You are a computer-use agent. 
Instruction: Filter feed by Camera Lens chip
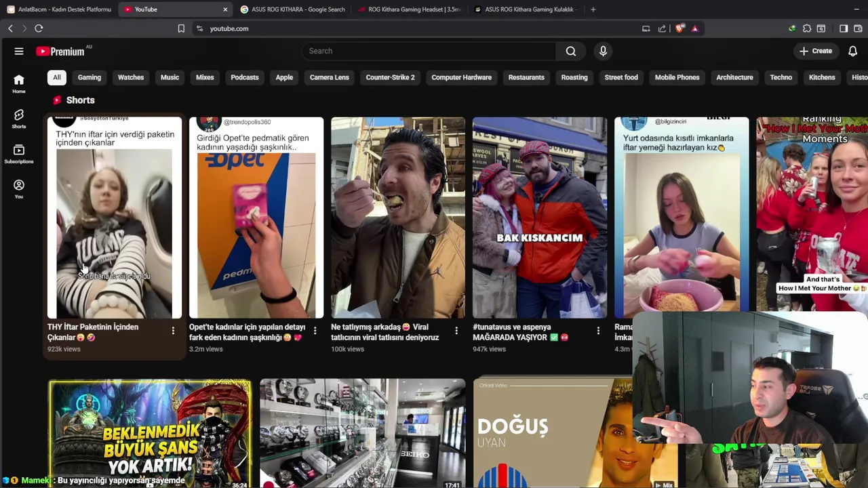[x=330, y=77]
